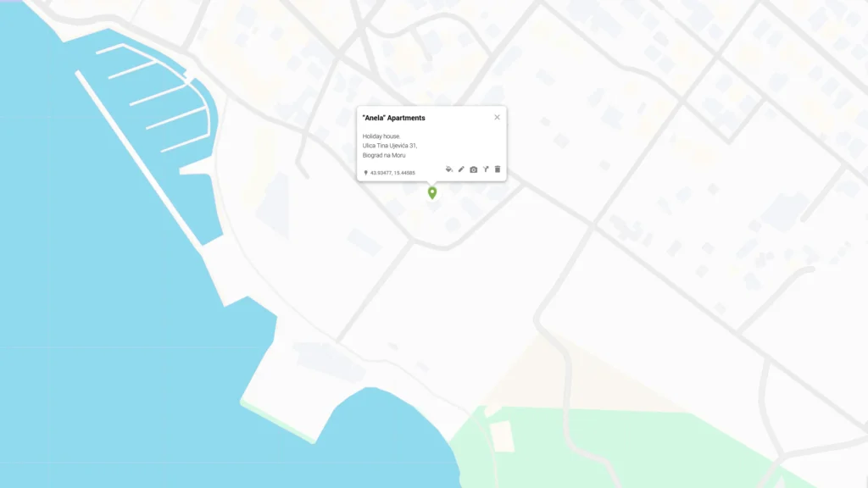
Task: Click the small white building inside the green park
Action: tap(502, 436)
